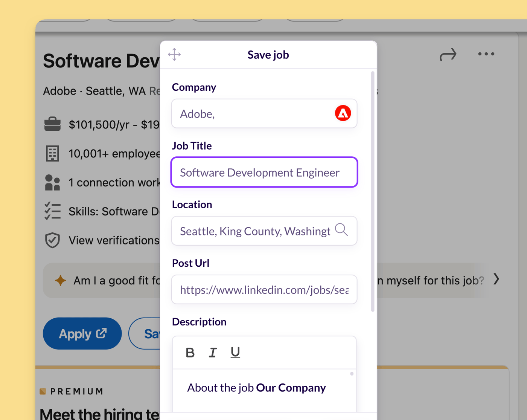Click the Location field showing Seattle, King County
The height and width of the screenshot is (420, 527).
pyautogui.click(x=264, y=231)
